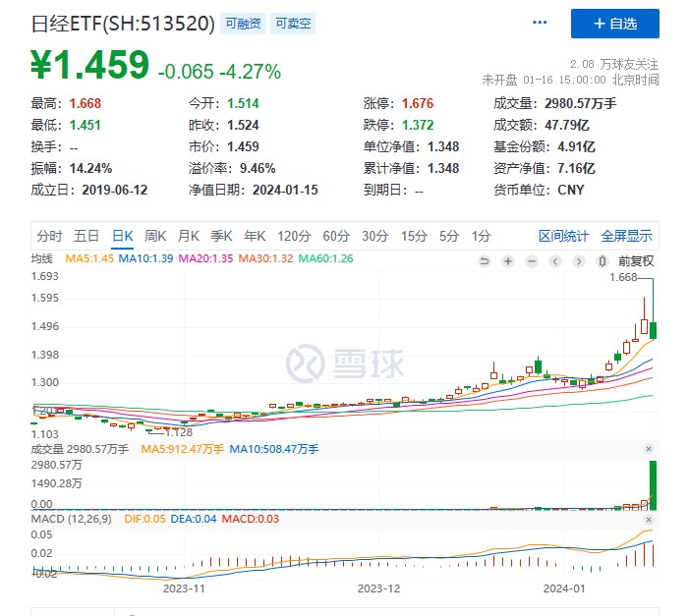Click the 成交额 47.79亿 value
The width and height of the screenshot is (689, 616).
tap(567, 125)
